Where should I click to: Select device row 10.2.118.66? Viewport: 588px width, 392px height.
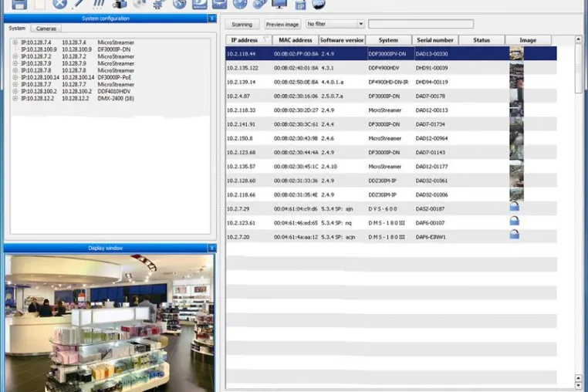pyautogui.click(x=391, y=194)
